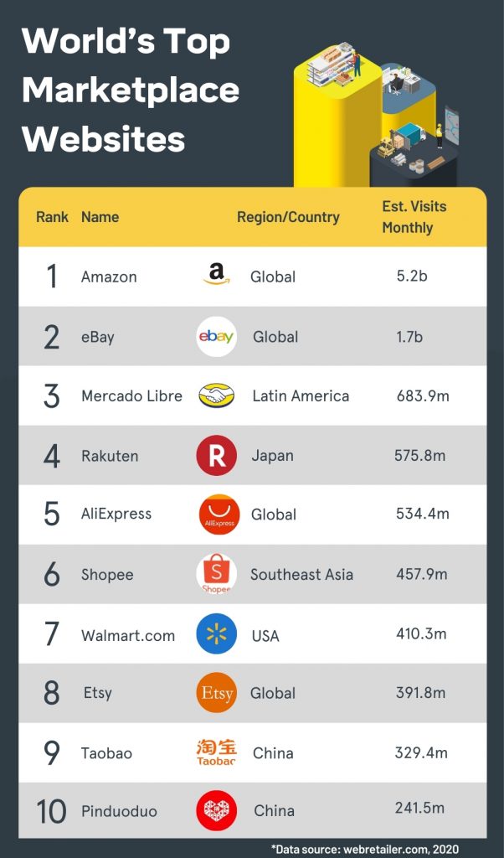Select the AliExpress logo icon

pyautogui.click(x=219, y=514)
